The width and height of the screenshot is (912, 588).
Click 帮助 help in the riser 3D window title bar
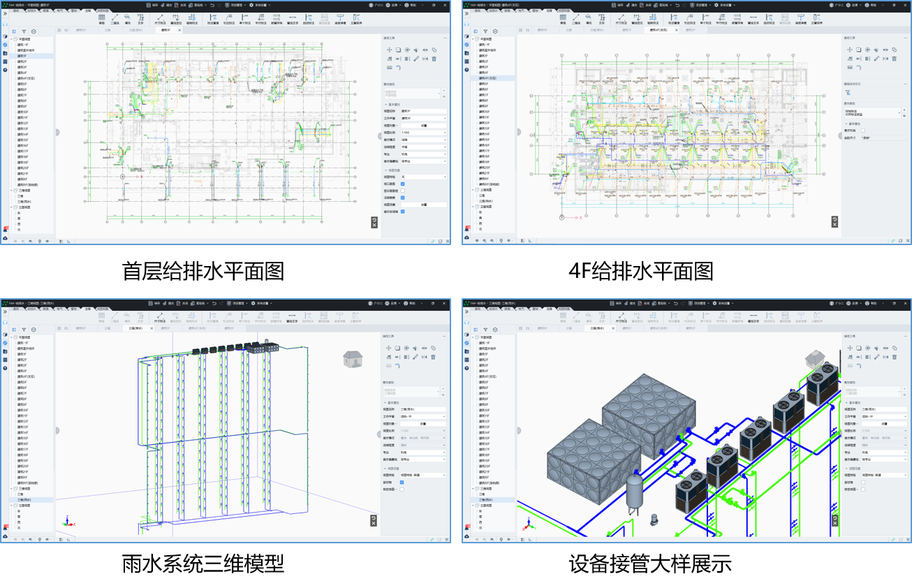[410, 303]
